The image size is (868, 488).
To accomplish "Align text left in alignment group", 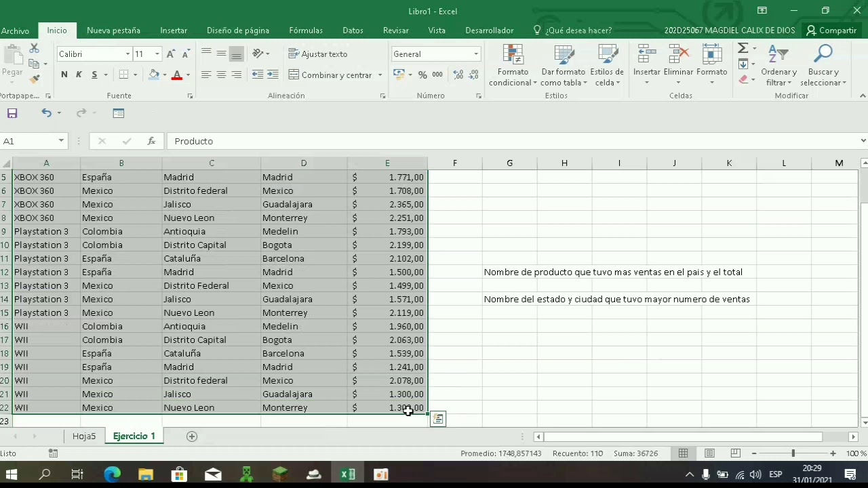I will (206, 75).
